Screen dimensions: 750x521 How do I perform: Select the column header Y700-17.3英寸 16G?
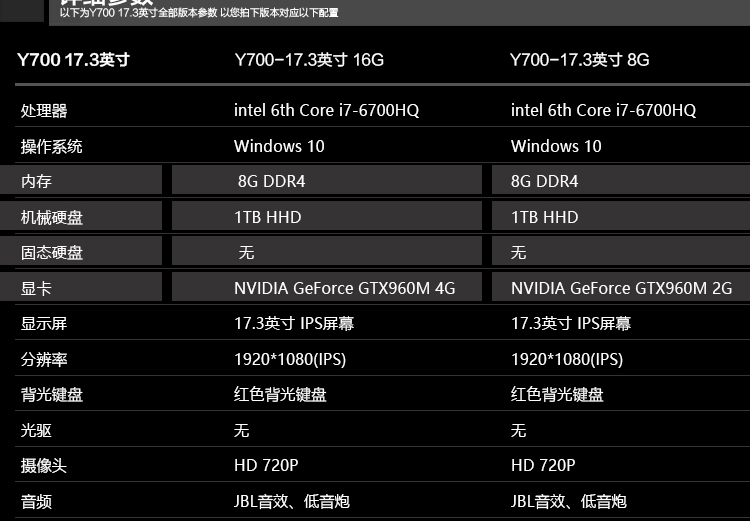[309, 60]
